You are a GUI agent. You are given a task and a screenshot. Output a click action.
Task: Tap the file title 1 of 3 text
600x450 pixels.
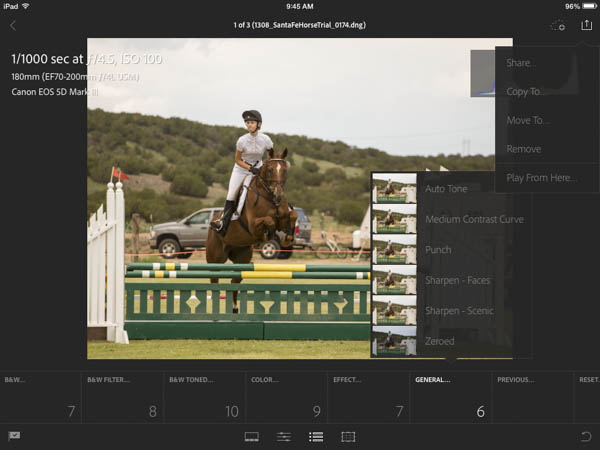click(300, 25)
